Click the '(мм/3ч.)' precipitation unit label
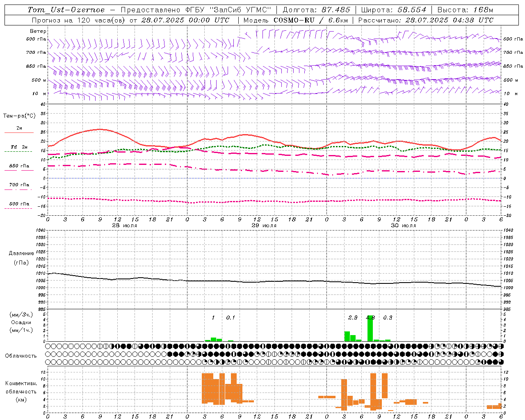Screen dimensions: 525x420 coord(21,315)
